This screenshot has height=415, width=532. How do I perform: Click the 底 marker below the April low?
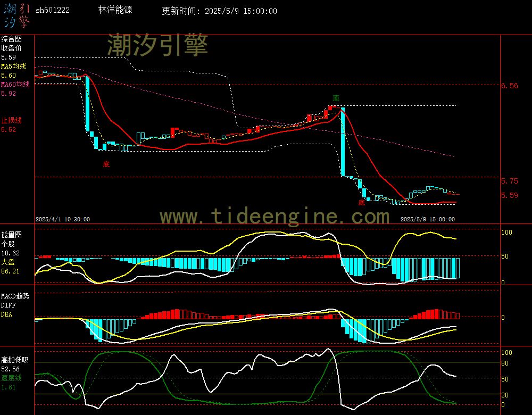pos(106,164)
